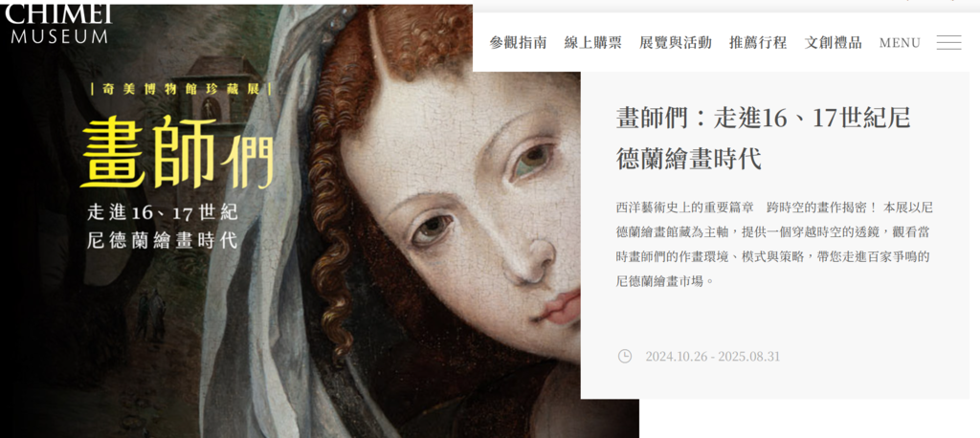Open 展覽與活動 in the navigation bar

click(x=675, y=42)
